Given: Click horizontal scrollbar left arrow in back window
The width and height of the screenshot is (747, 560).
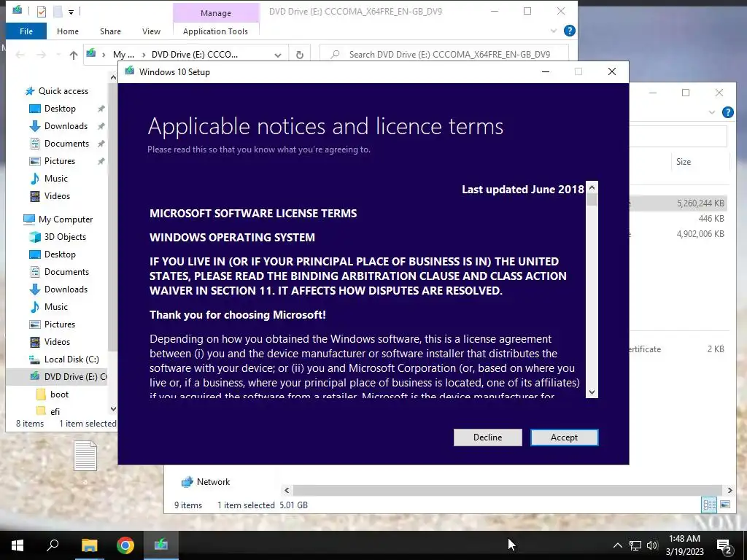Looking at the screenshot, I should [287, 490].
